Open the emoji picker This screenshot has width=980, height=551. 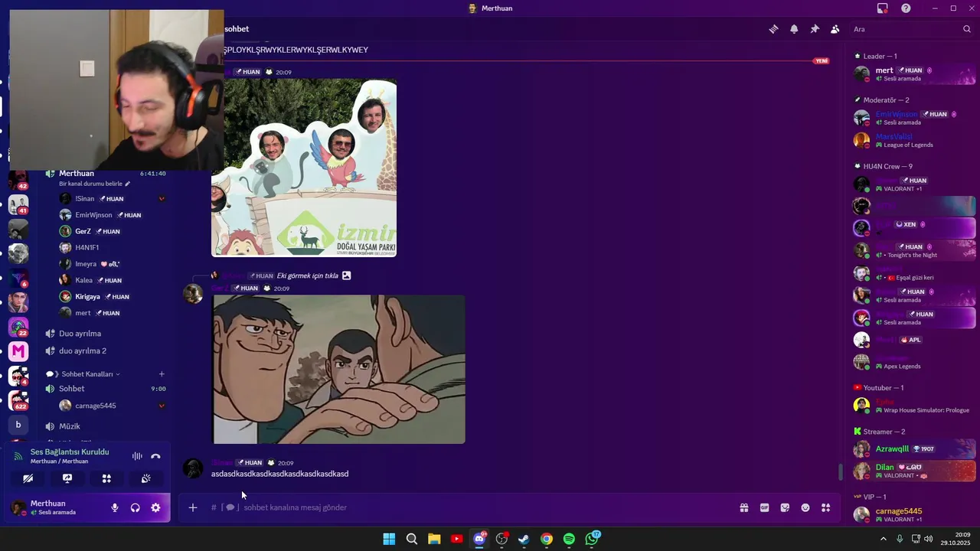click(x=805, y=507)
